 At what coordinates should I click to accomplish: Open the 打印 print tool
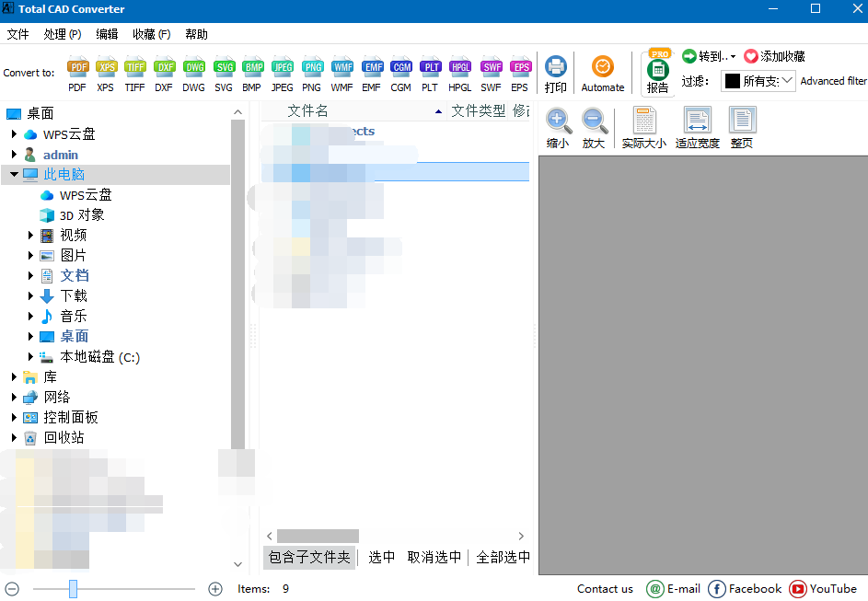[x=556, y=75]
